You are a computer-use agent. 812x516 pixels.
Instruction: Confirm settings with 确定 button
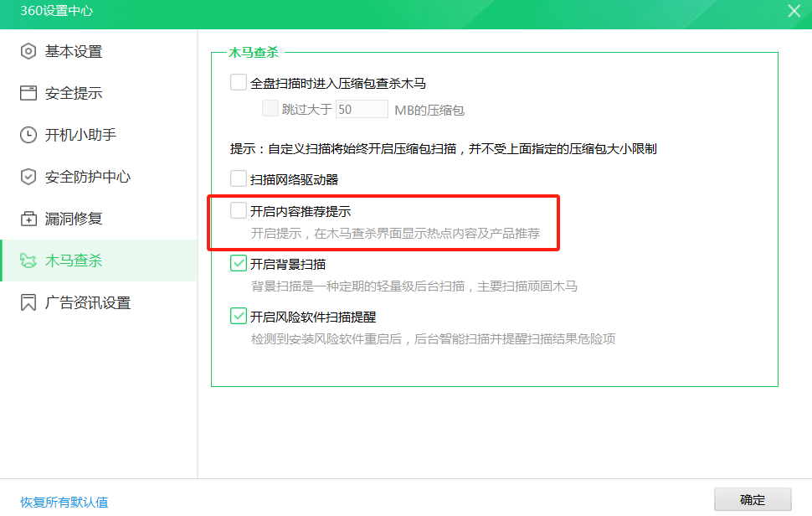point(753,500)
